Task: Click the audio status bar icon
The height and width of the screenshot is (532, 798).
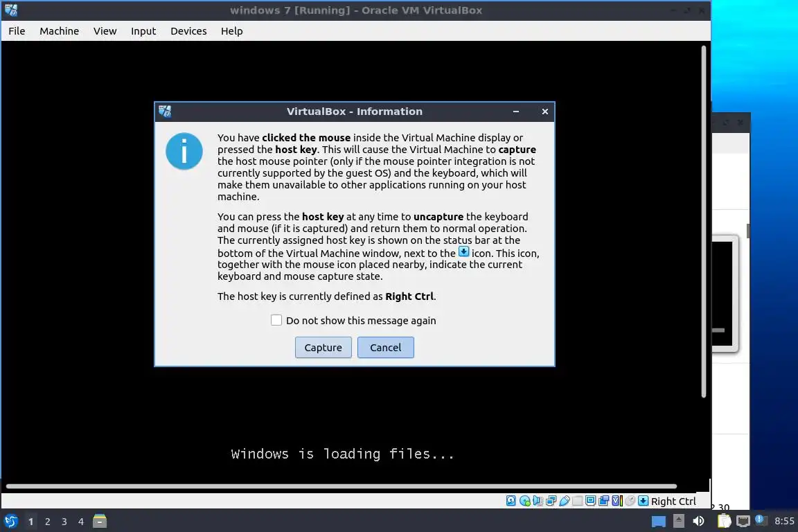Action: click(538, 501)
